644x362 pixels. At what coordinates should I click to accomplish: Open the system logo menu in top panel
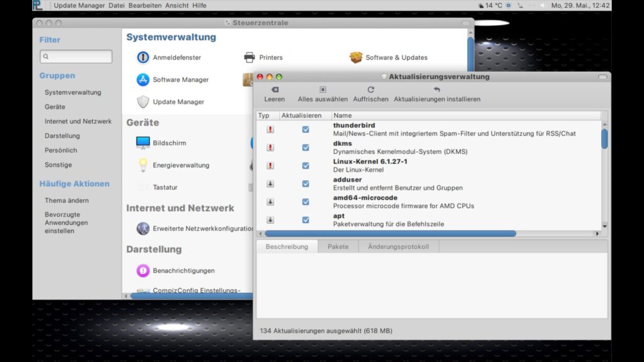click(37, 5)
